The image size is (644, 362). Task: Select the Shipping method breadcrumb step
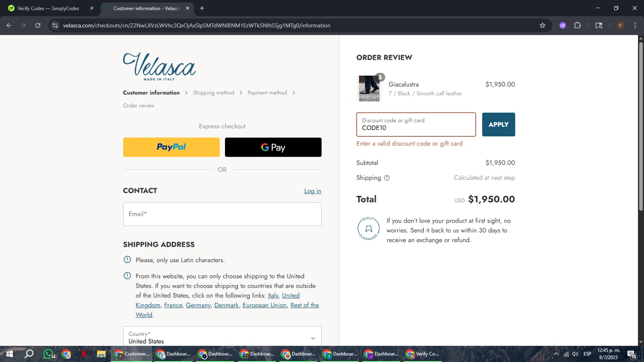213,93
